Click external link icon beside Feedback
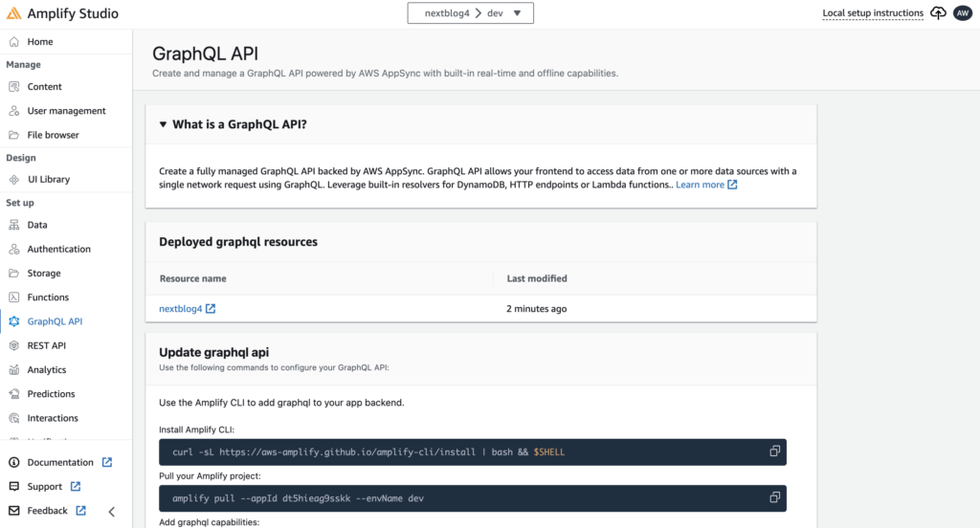This screenshot has width=980, height=528. pos(80,511)
